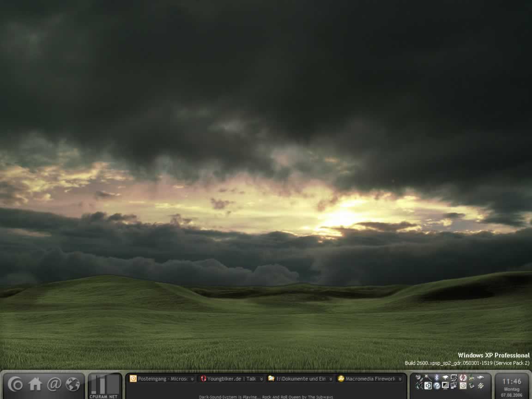The image size is (532, 399).
Task: Switch to Posteingang - Microsoft task
Action: [x=162, y=379]
